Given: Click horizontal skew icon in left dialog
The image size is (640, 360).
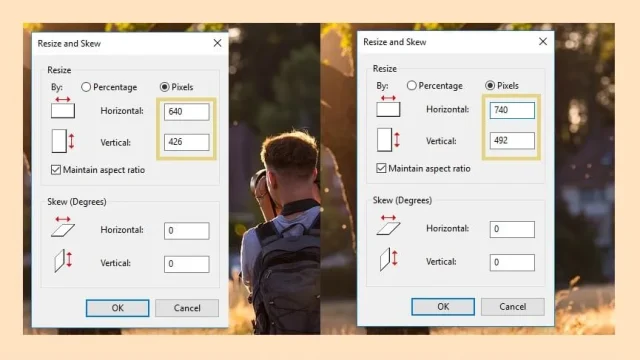Looking at the screenshot, I should click(x=63, y=227).
